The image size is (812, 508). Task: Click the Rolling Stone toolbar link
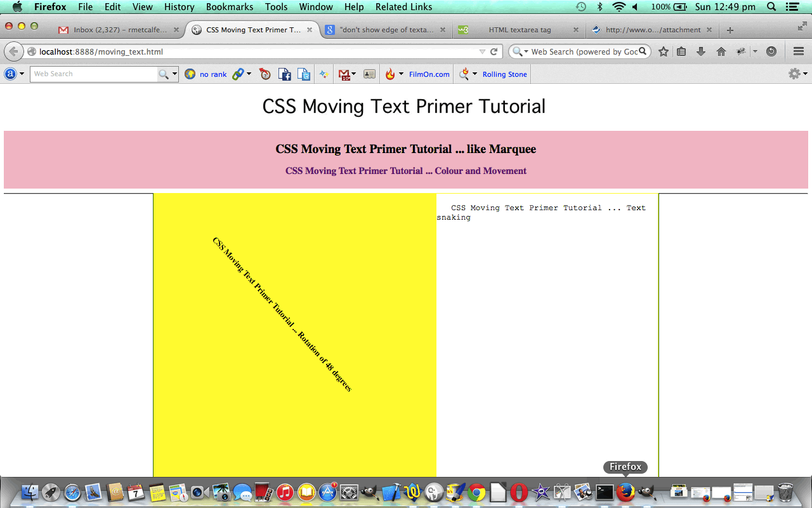tap(504, 74)
